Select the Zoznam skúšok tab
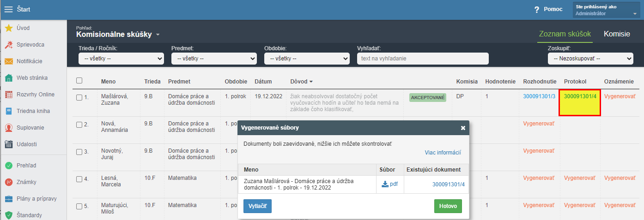The image size is (644, 220). pos(565,34)
